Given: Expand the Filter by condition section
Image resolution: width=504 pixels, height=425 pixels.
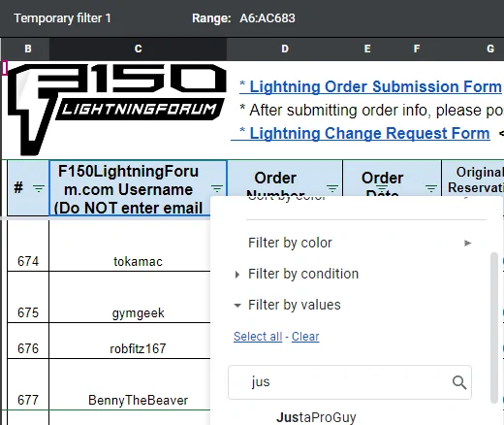Looking at the screenshot, I should [297, 274].
